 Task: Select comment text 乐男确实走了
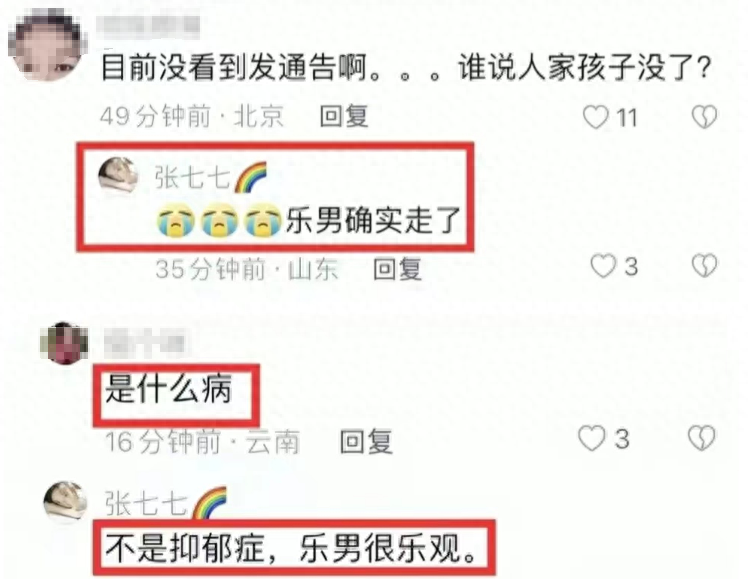[373, 221]
